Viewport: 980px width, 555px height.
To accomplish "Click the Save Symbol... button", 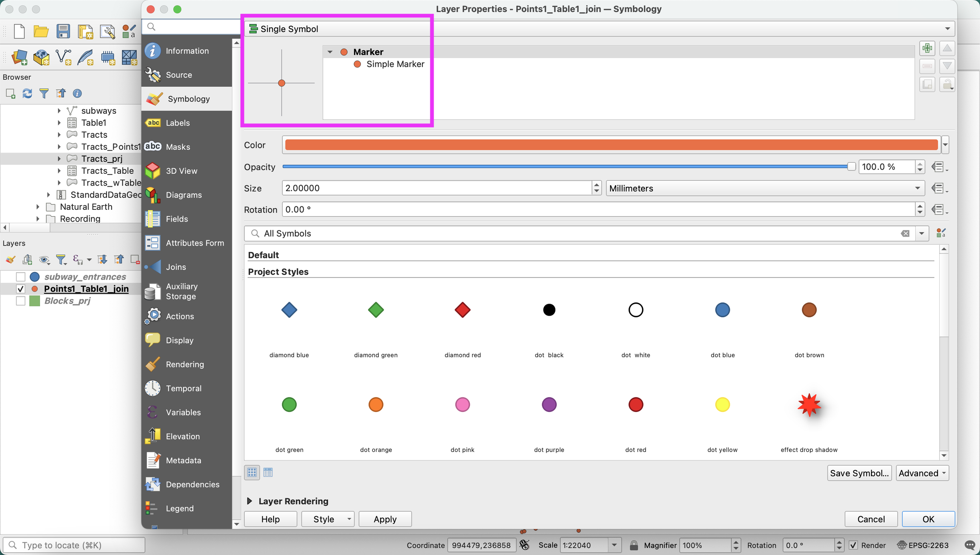I will tap(859, 473).
